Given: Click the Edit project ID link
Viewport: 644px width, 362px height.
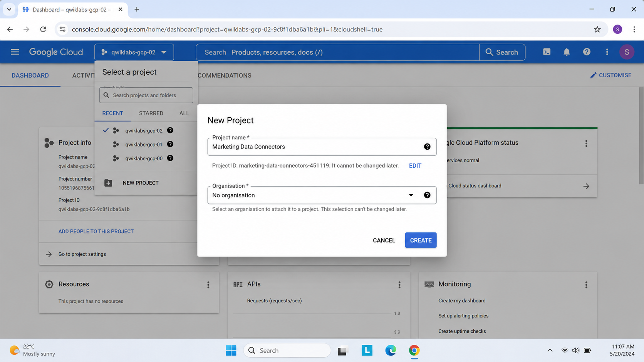Looking at the screenshot, I should [415, 166].
